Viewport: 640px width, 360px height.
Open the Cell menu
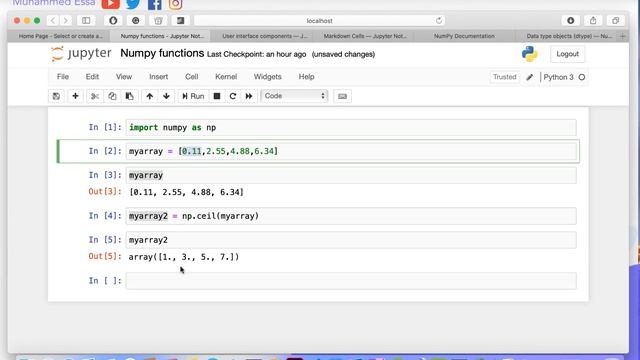191,77
